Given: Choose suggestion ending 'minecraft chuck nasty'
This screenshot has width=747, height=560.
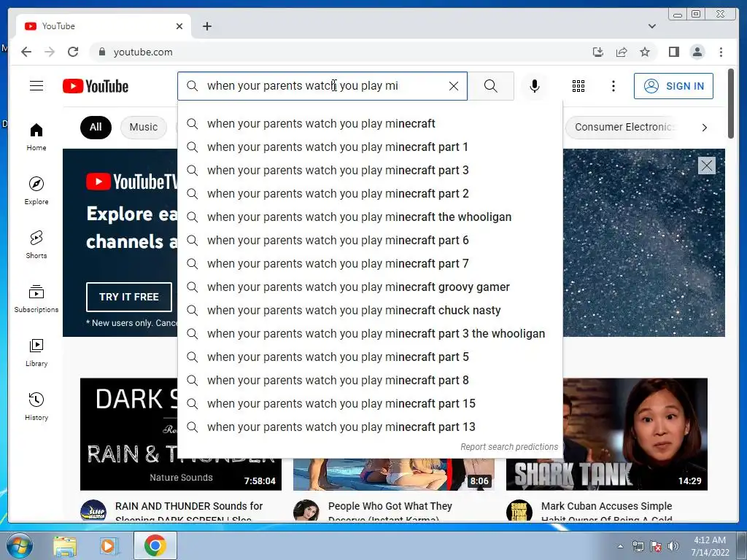Looking at the screenshot, I should pos(370,311).
